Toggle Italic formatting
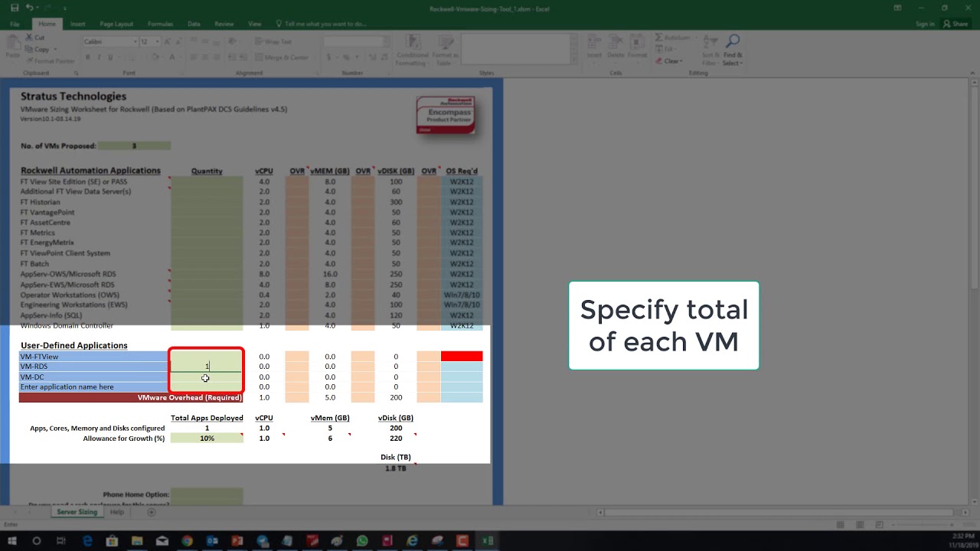Viewport: 980px width, 551px height. 99,57
